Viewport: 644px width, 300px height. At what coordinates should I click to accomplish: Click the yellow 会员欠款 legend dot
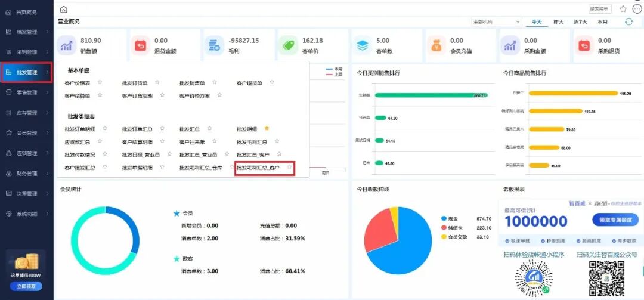pos(444,237)
